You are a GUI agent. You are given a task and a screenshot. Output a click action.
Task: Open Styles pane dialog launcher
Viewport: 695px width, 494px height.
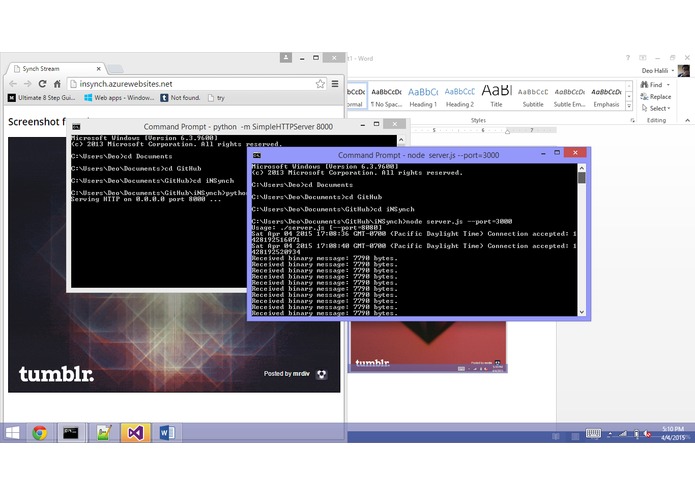click(633, 121)
